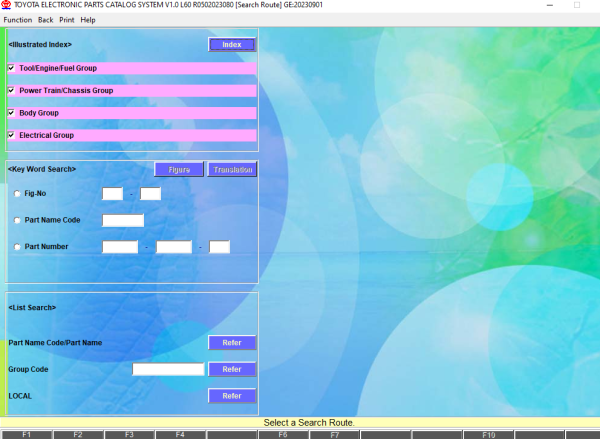Click Refer next to Group Code
Viewport: 600px width, 439px height.
click(x=232, y=369)
